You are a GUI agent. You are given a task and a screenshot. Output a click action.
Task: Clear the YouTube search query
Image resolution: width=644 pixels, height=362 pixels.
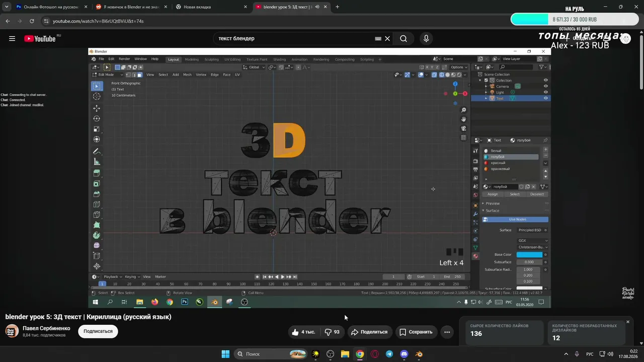387,39
